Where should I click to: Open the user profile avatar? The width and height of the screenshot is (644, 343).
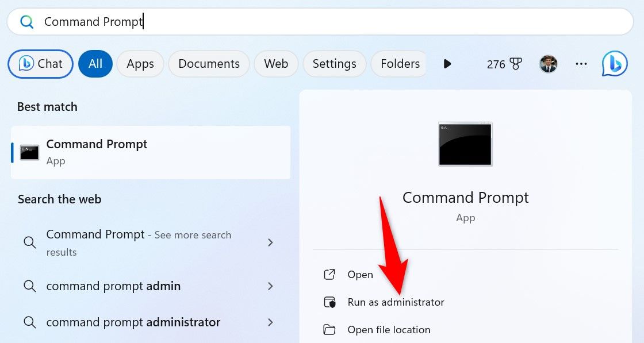tap(549, 64)
